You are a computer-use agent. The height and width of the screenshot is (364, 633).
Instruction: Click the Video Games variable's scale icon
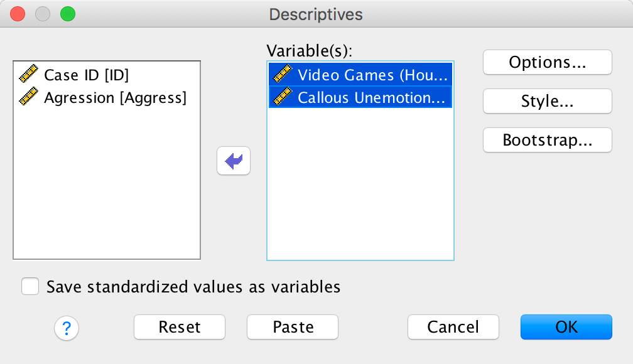coord(283,75)
